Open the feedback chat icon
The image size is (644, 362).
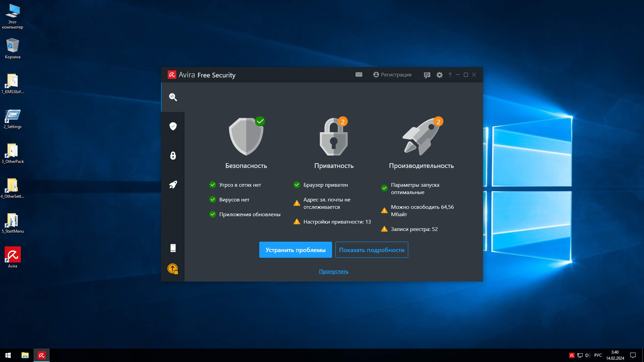click(x=427, y=75)
